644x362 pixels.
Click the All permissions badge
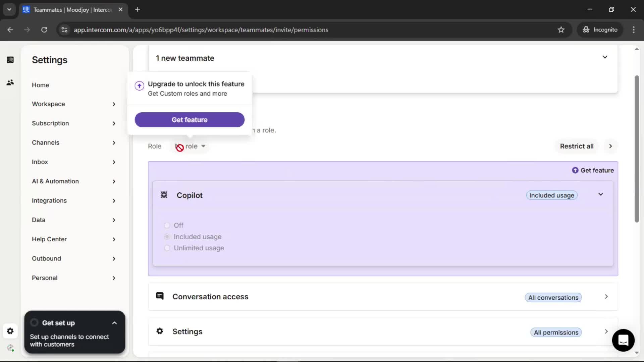tap(556, 333)
